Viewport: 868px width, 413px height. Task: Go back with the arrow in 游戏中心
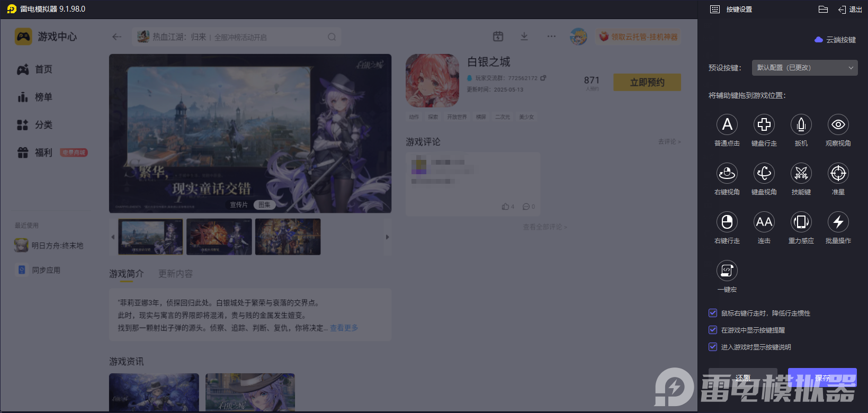point(117,37)
